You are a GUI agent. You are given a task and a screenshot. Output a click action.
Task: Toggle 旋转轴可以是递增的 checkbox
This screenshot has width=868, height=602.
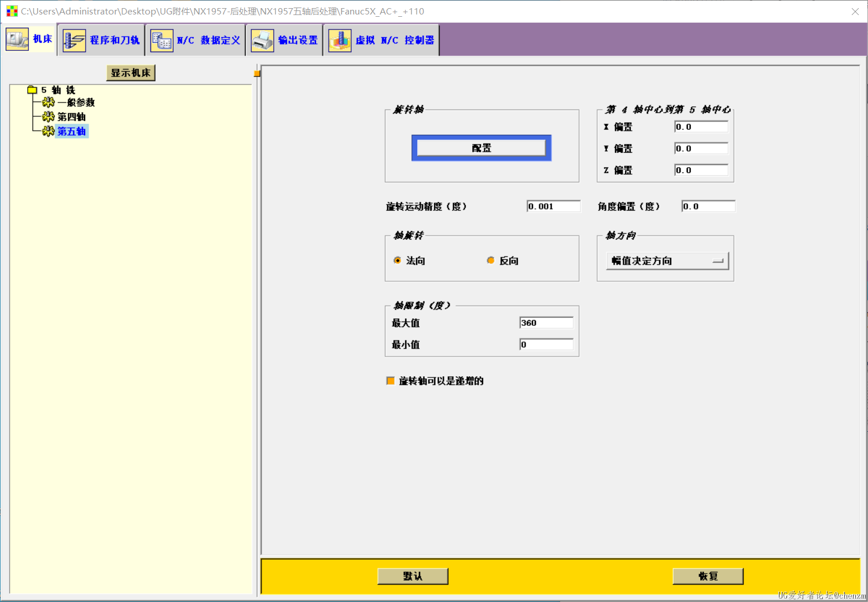391,381
